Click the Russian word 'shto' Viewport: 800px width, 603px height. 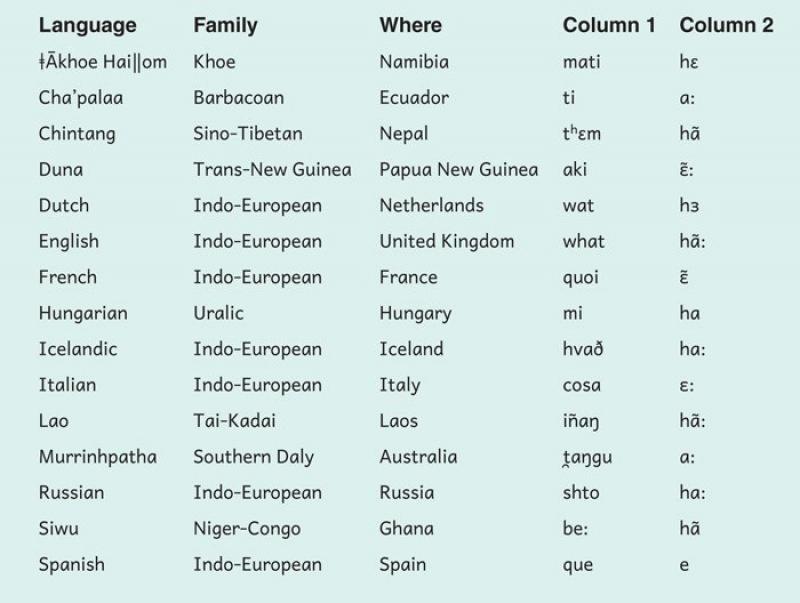(x=581, y=493)
